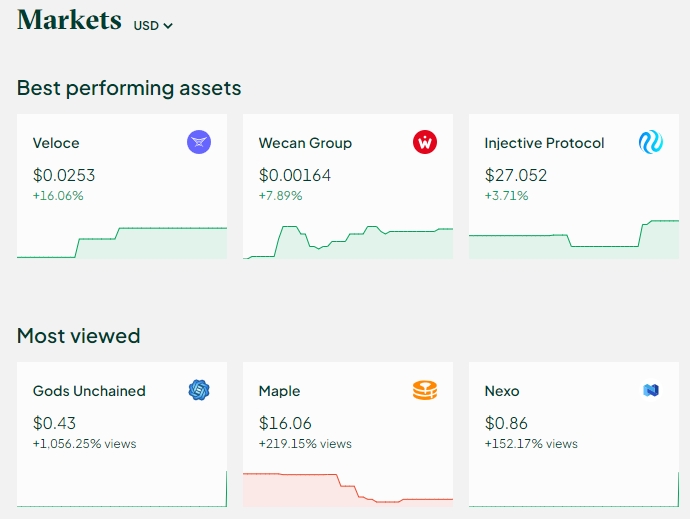The image size is (690, 519).
Task: Click the Maple orange logo icon
Action: tap(425, 391)
